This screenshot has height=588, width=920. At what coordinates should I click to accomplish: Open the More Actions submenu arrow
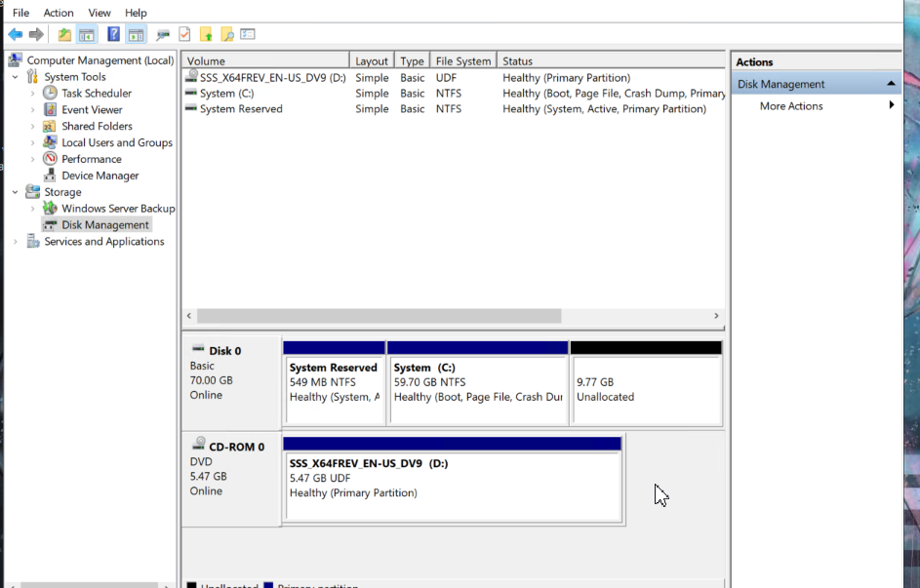tap(892, 105)
